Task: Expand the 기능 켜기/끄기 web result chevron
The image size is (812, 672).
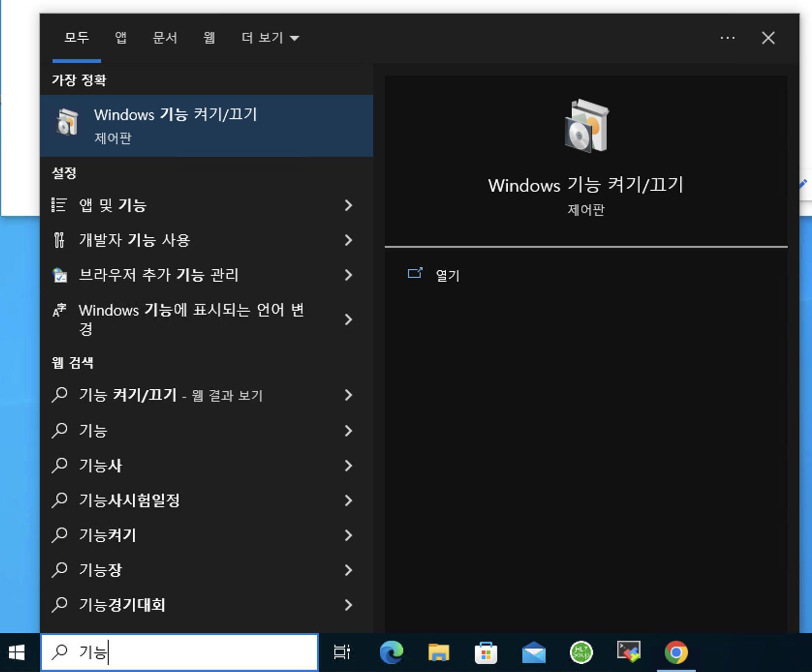Action: click(x=348, y=395)
